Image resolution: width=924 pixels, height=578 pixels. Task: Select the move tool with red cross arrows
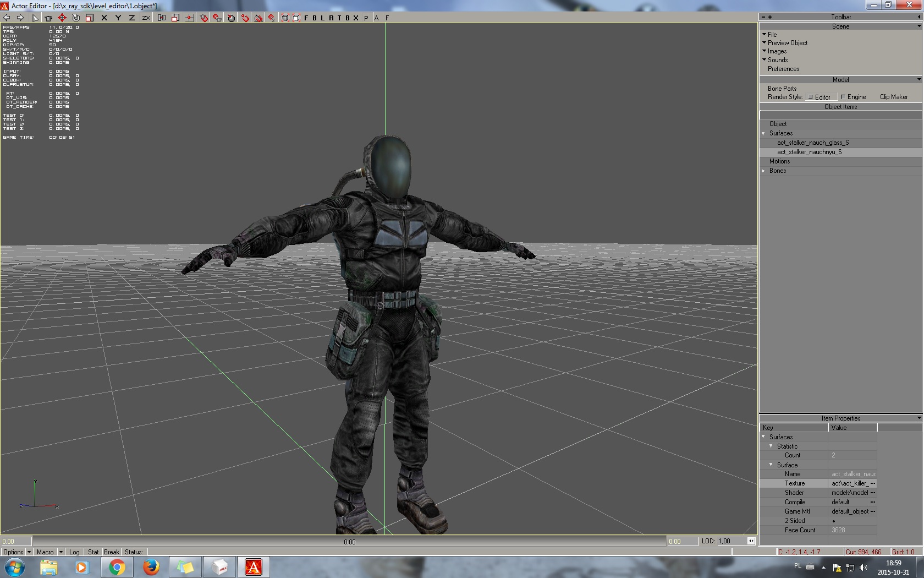[62, 18]
